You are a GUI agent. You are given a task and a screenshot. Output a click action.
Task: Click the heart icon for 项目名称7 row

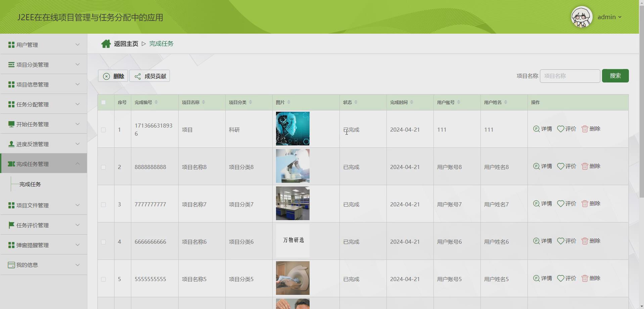click(560, 204)
